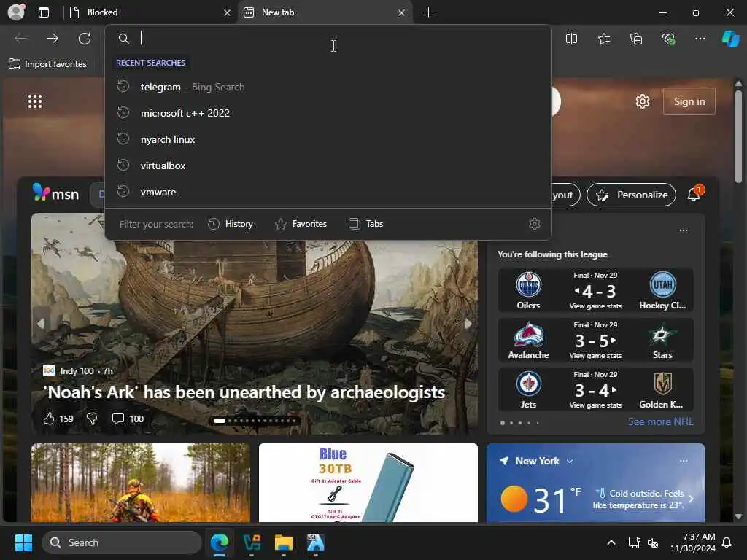This screenshot has height=560, width=747.
Task: Open Noah's Ark headline article
Action: click(244, 392)
